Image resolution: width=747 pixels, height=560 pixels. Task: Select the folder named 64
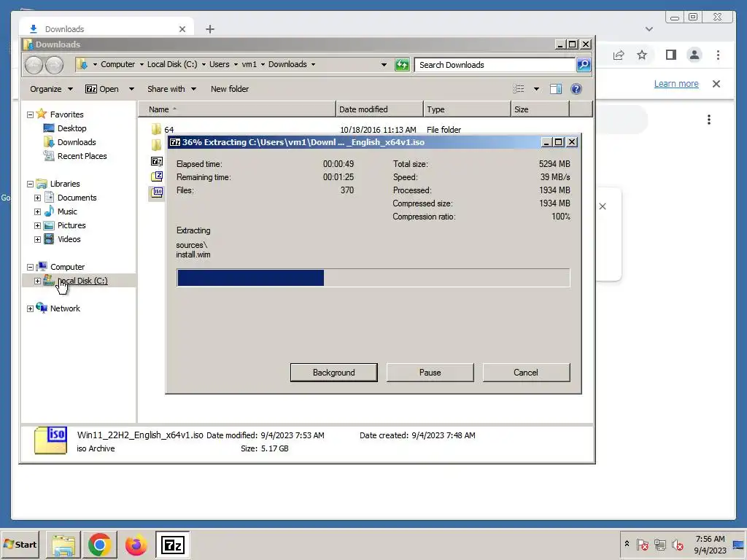169,130
